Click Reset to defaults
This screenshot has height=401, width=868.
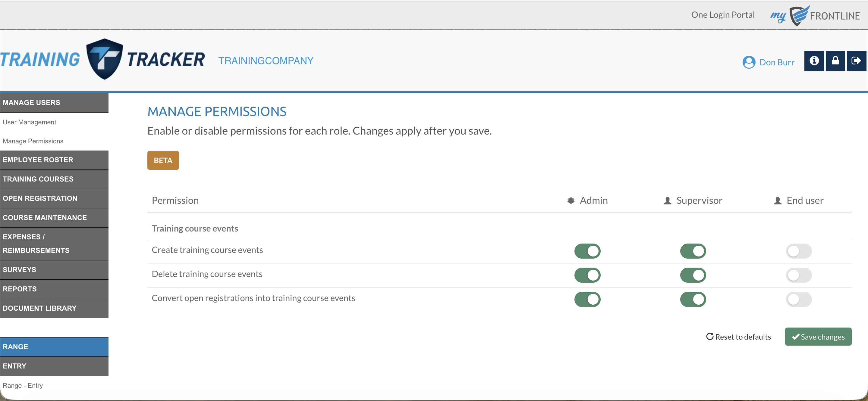point(738,337)
